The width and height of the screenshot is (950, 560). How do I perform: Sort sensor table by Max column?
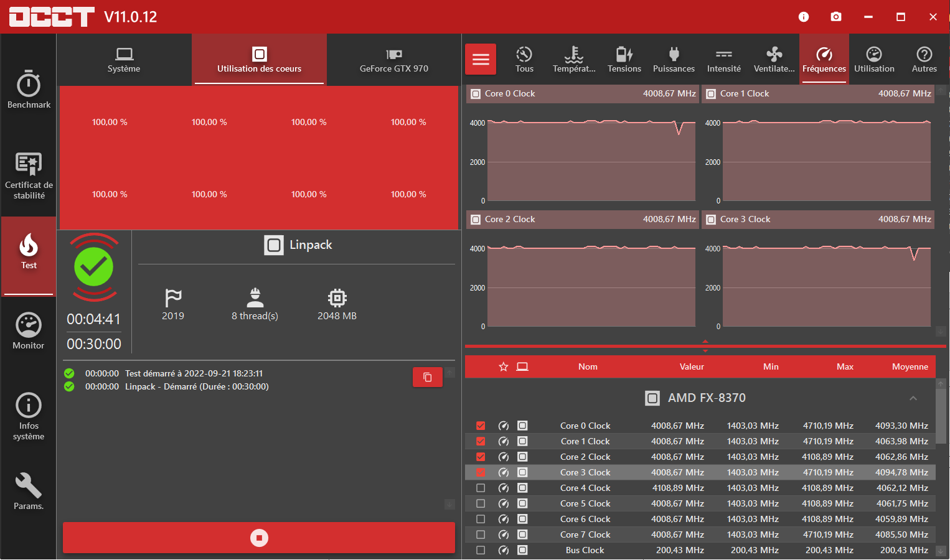(x=845, y=366)
